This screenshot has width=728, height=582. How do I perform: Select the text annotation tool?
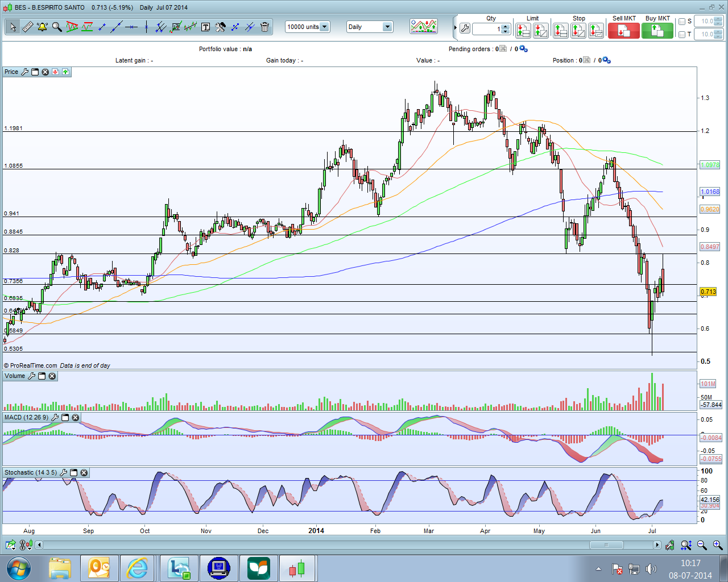point(205,27)
